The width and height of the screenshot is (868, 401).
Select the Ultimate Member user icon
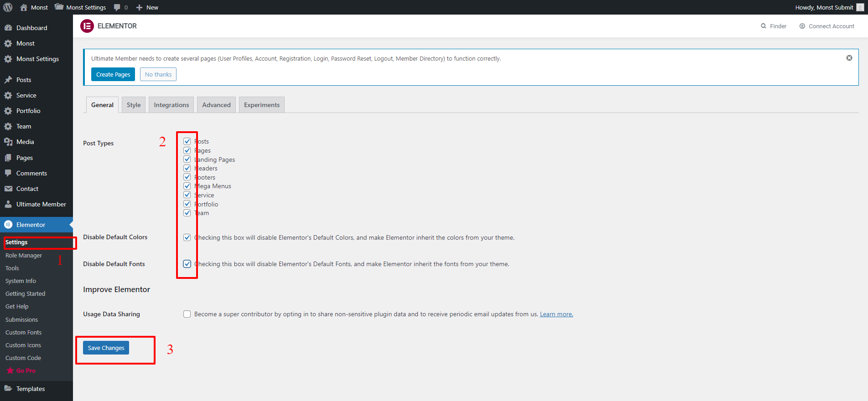pyautogui.click(x=8, y=204)
